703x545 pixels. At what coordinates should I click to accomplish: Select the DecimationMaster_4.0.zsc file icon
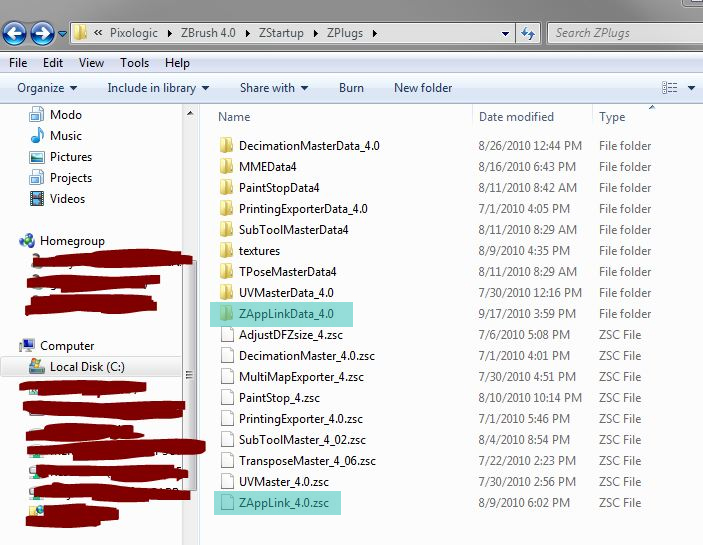coord(227,356)
